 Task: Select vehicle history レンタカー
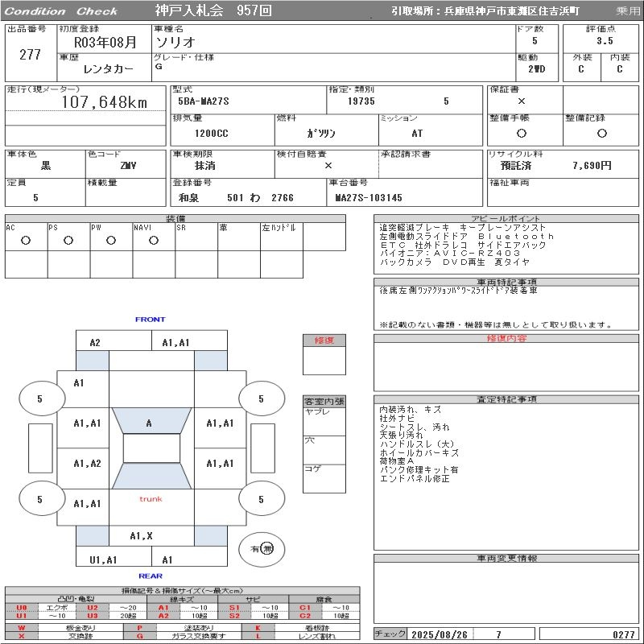(108, 69)
